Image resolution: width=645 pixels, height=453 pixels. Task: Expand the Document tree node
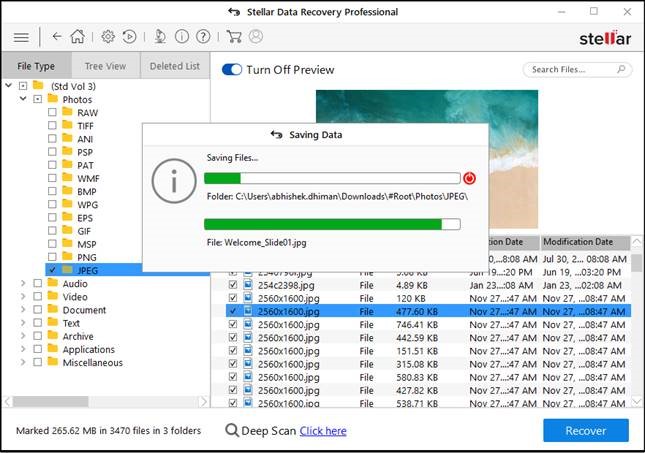[23, 310]
